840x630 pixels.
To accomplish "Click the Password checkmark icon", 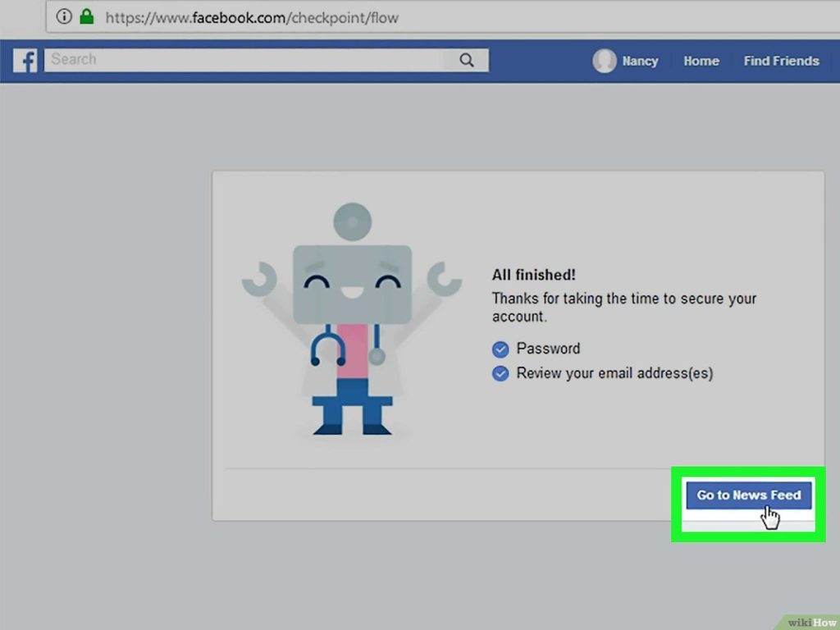I will [x=500, y=349].
